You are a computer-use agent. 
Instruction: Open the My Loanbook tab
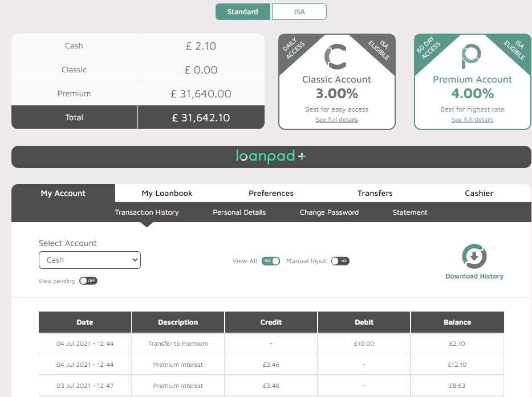click(167, 193)
